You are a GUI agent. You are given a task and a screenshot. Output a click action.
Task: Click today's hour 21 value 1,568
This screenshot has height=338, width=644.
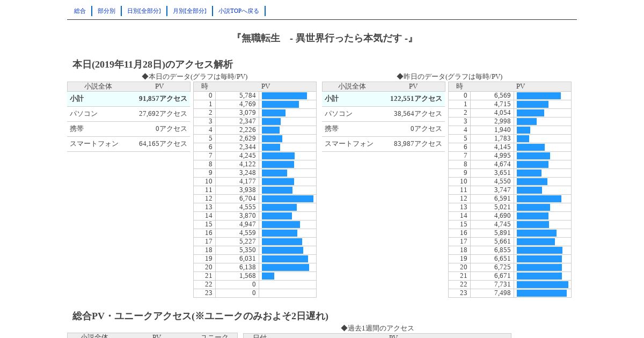(x=247, y=276)
